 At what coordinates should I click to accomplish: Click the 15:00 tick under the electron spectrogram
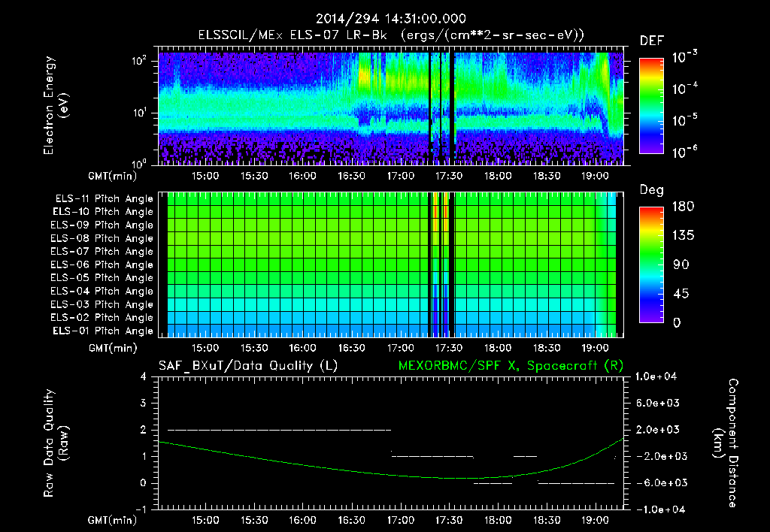point(205,176)
